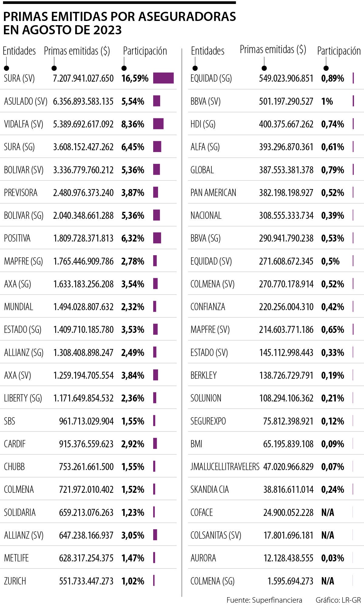Screen dimensions: 364x606
Task: Click the 'Gráfico: LR-GR' credit text
Action: (x=338, y=600)
